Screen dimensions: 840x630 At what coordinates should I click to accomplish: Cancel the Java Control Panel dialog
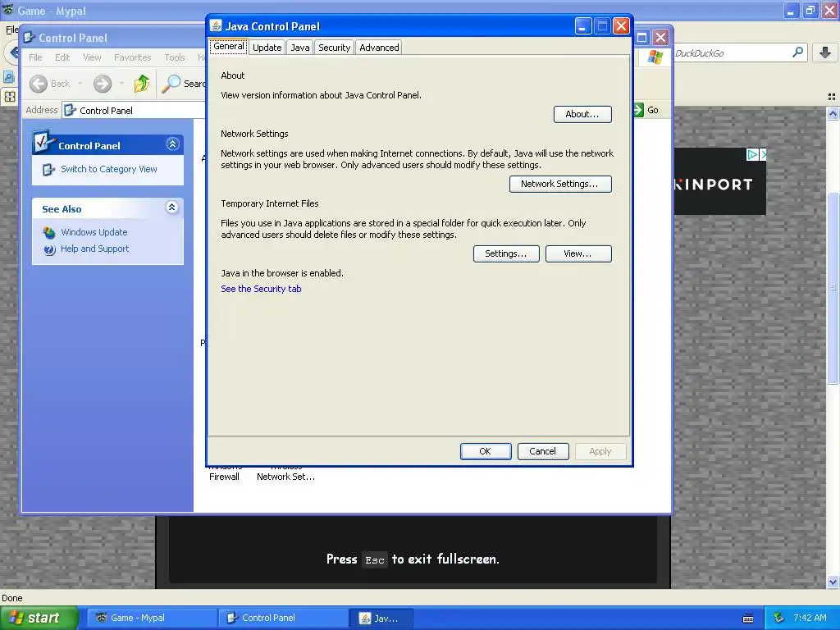tap(543, 452)
